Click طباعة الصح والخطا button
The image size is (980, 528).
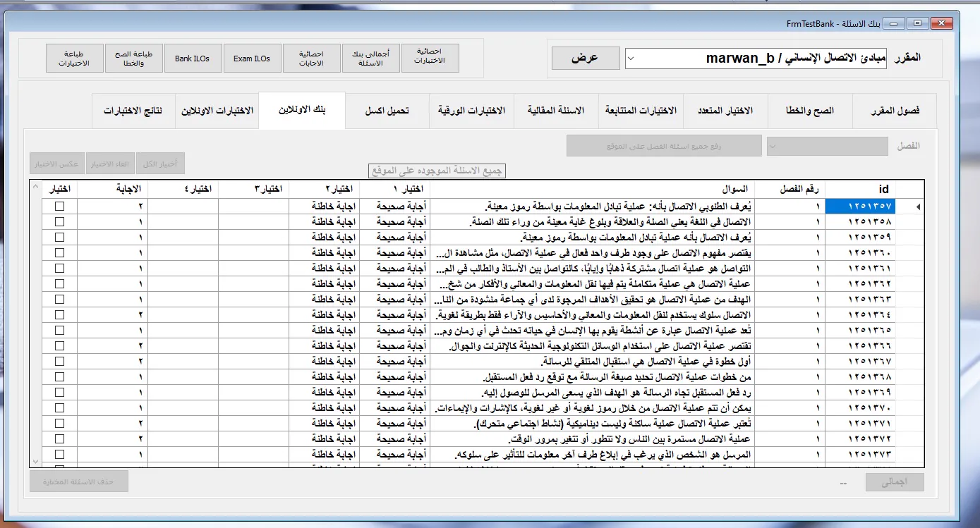[133, 59]
